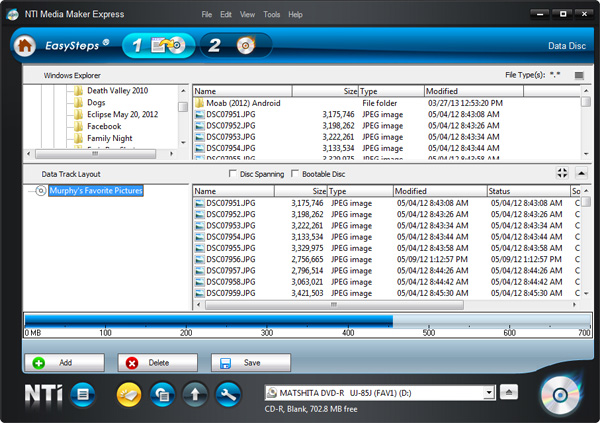Click the Data Disc label
This screenshot has height=423, width=600.
pyautogui.click(x=567, y=46)
